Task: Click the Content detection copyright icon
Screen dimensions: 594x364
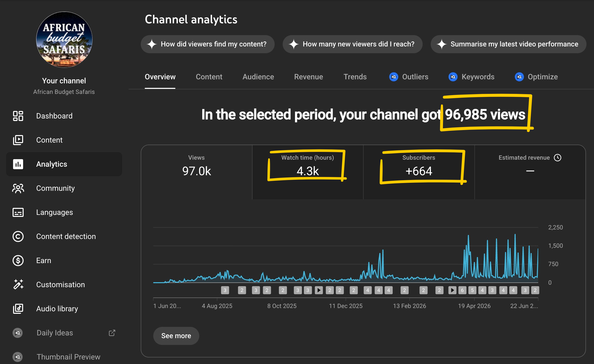Action: [18, 236]
